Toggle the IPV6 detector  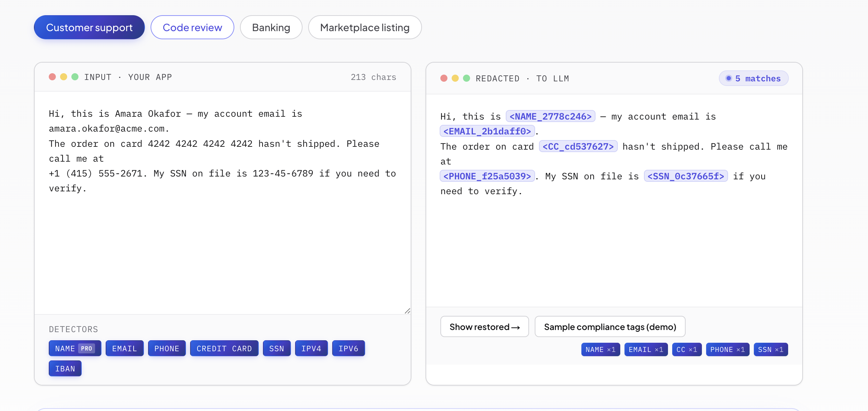[348, 348]
